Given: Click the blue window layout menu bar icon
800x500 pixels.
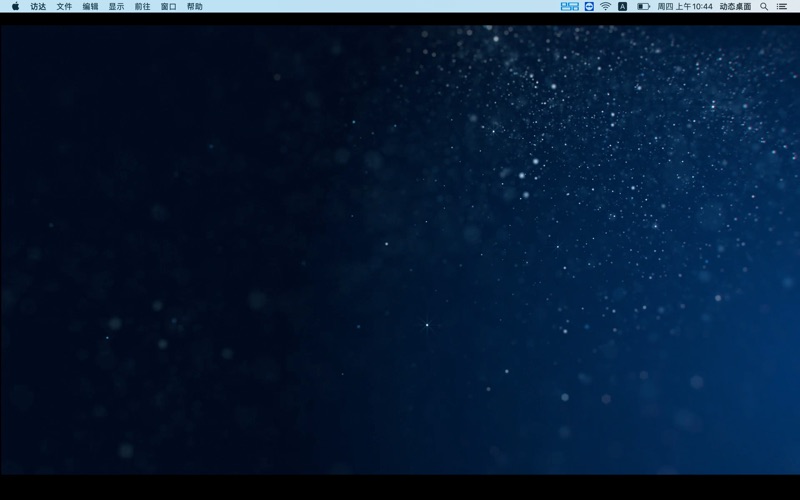Looking at the screenshot, I should [x=569, y=6].
